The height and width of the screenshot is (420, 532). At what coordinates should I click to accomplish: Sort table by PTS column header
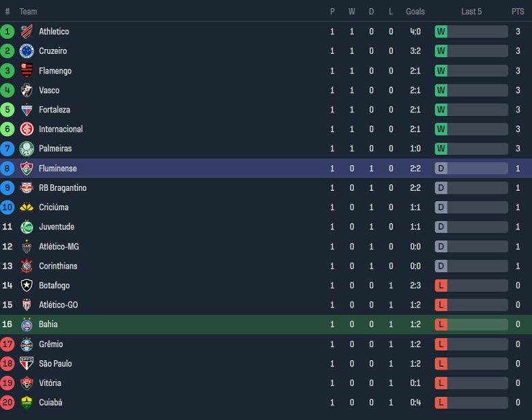[518, 12]
